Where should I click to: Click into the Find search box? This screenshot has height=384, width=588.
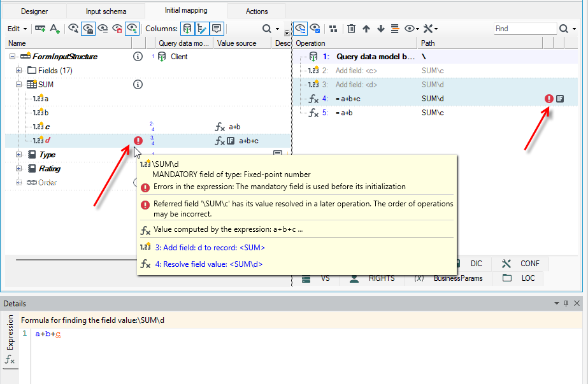click(x=525, y=29)
